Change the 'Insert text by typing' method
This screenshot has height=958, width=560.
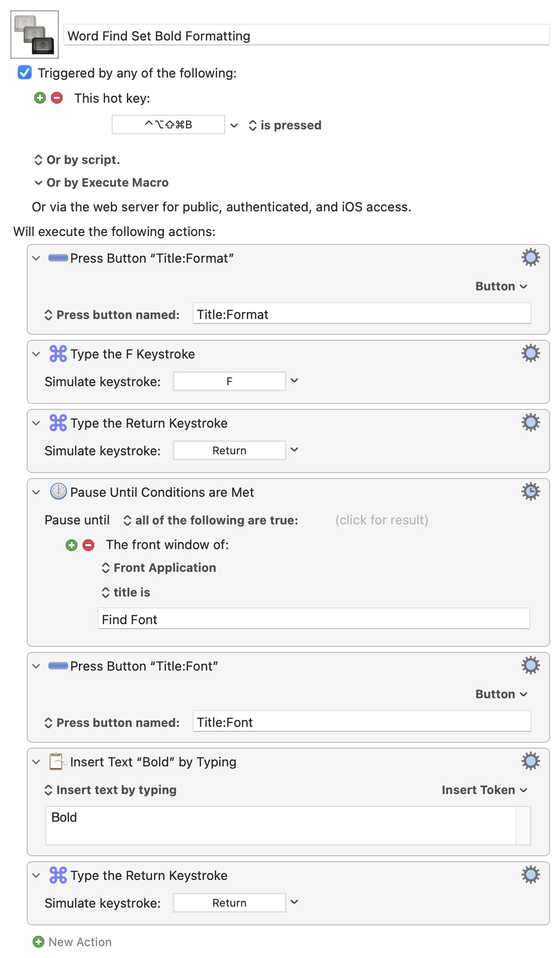111,790
